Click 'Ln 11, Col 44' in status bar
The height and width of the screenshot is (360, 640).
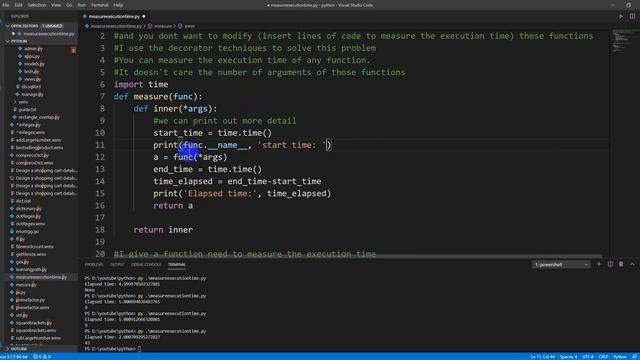point(542,357)
